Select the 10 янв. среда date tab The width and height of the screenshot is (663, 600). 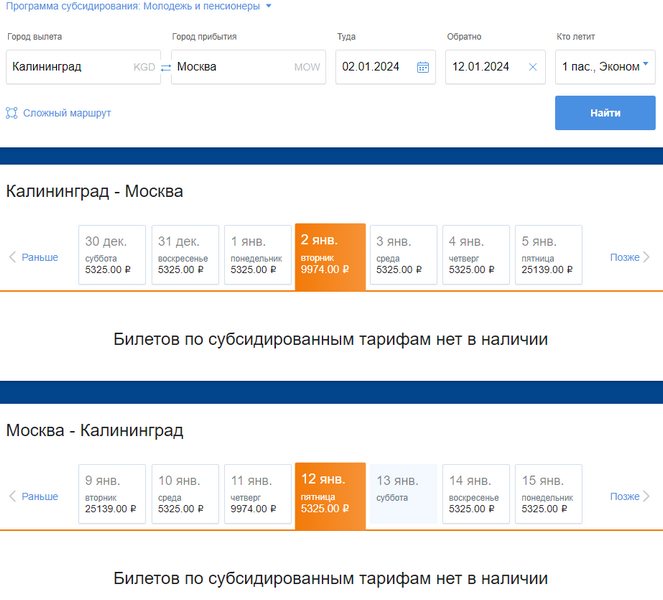pyautogui.click(x=185, y=494)
